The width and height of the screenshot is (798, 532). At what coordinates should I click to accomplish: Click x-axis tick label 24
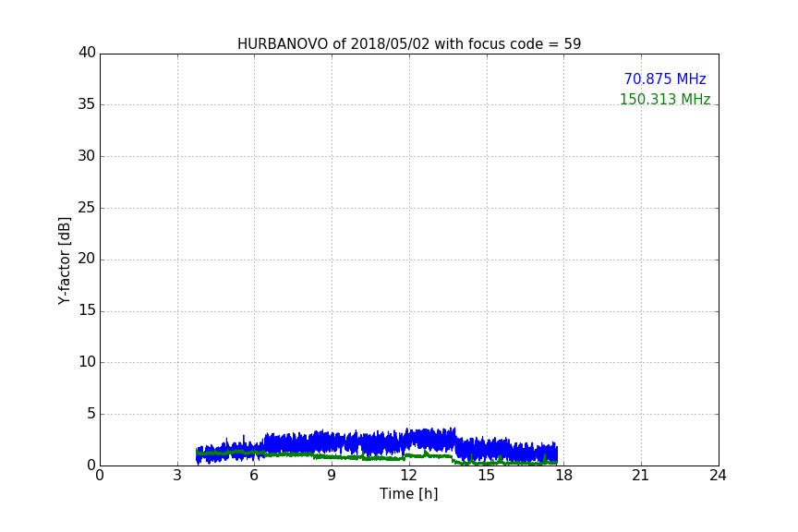coord(719,476)
